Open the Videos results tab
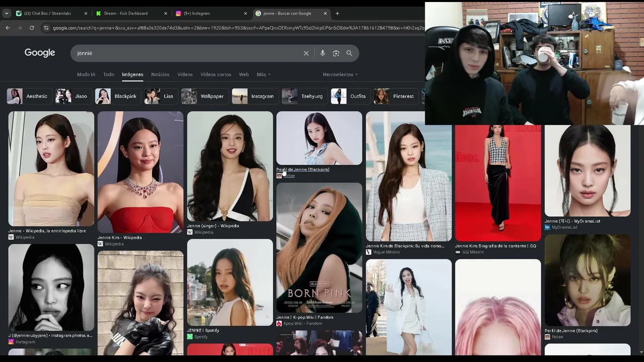The height and width of the screenshot is (362, 644). point(185,74)
